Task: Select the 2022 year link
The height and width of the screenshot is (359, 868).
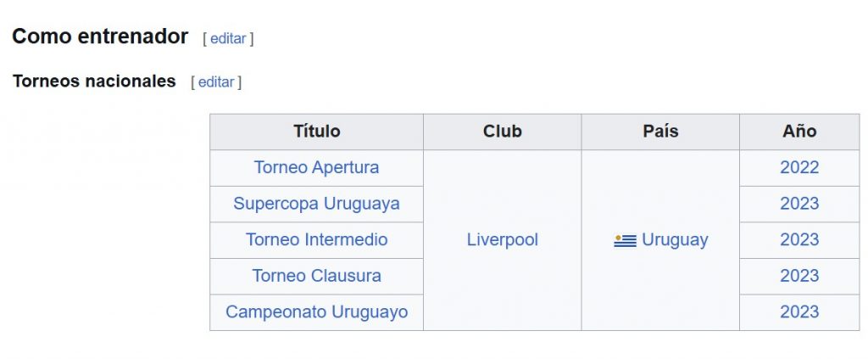Action: coord(799,167)
